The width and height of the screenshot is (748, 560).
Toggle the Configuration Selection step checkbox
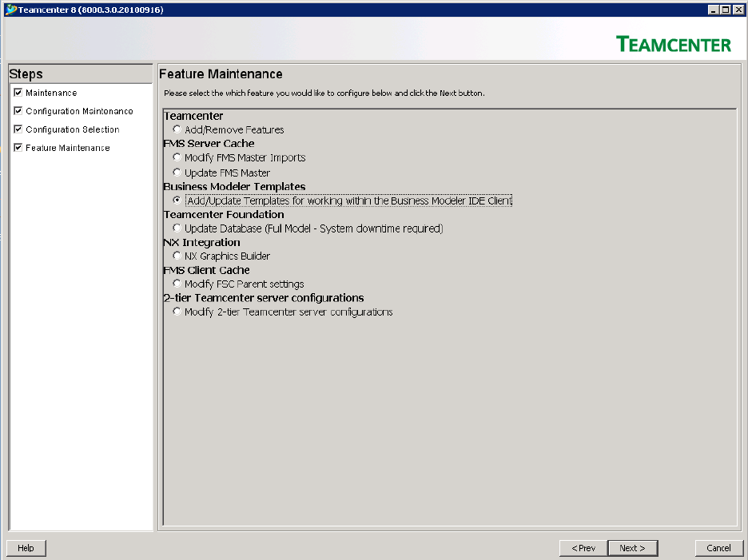click(x=18, y=129)
